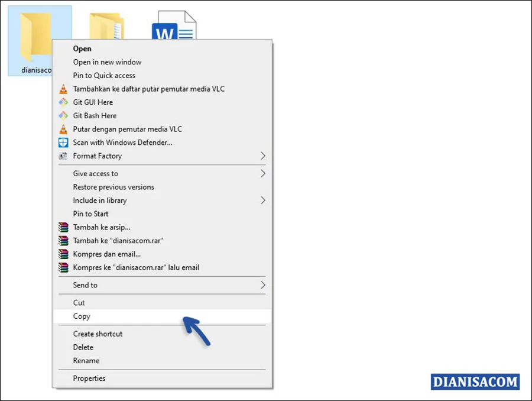
Task: Click the VLC icon next to Tambahkan ke daftar putar
Action: (63, 89)
